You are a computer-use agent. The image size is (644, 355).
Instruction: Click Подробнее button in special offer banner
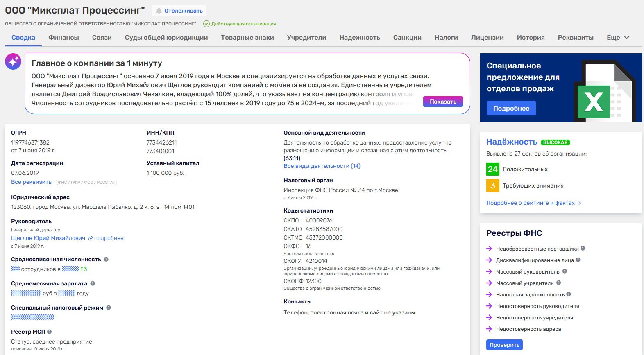click(511, 108)
